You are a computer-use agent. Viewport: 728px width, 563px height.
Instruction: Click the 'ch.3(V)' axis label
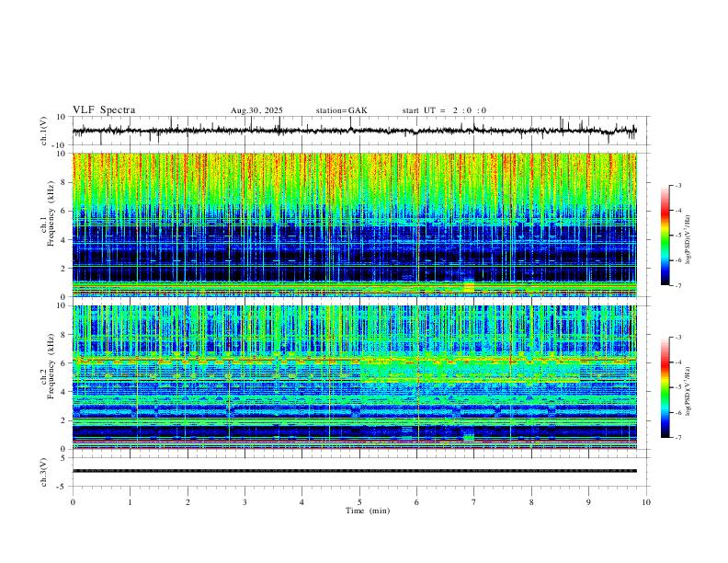coord(44,472)
